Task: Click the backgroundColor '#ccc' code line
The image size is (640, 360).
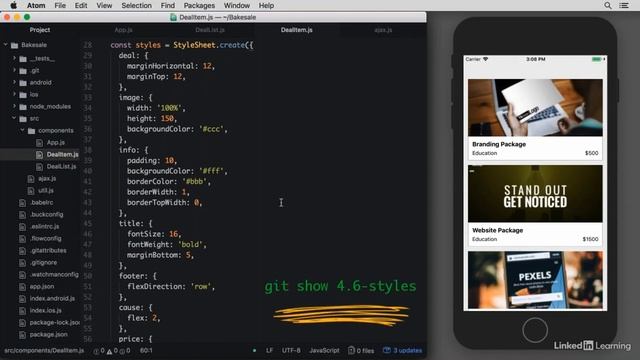Action: pos(177,129)
